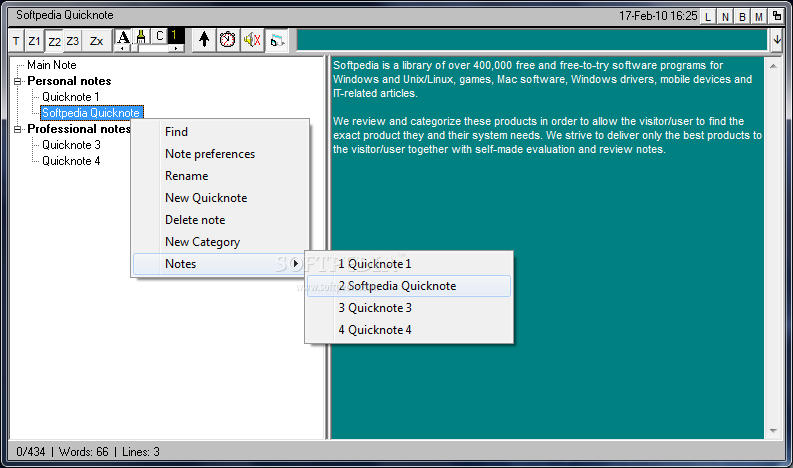793x468 pixels.
Task: Pick 1 Quicknote 1 from the submenu
Action: 409,264
